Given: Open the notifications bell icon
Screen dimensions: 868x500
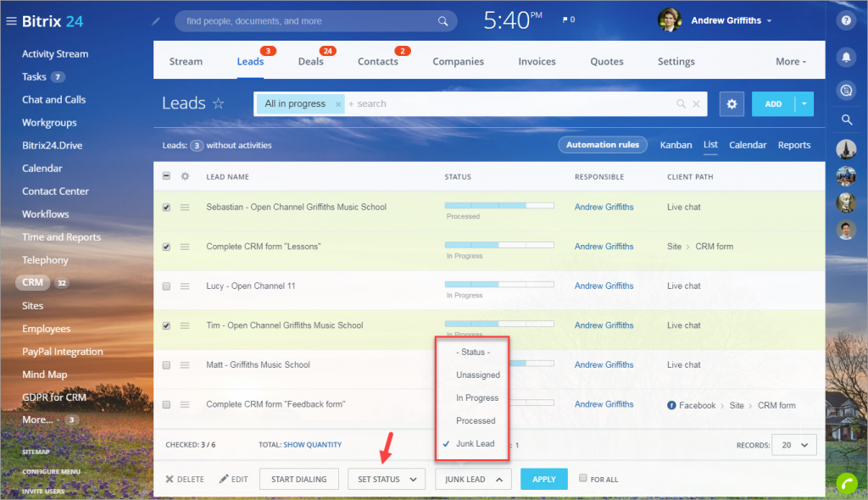Looking at the screenshot, I should click(x=846, y=57).
